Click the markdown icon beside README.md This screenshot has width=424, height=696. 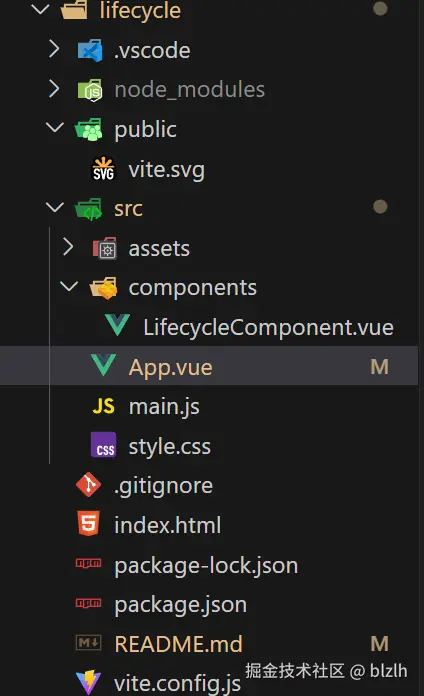point(88,643)
